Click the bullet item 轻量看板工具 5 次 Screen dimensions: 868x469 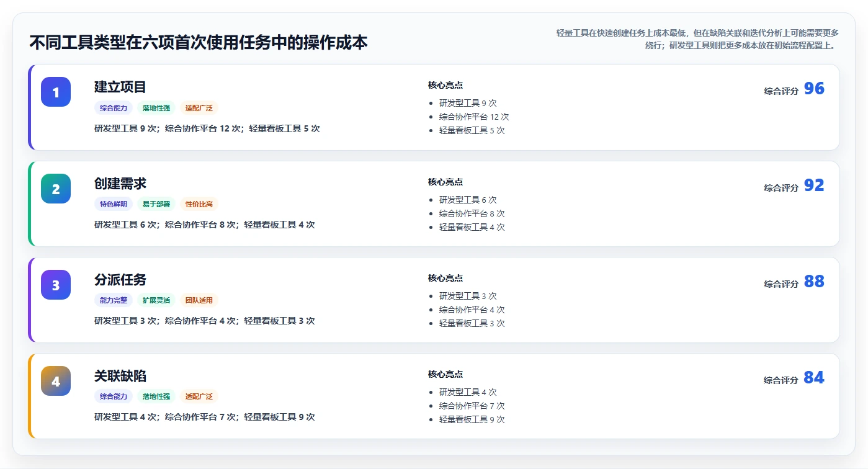472,130
